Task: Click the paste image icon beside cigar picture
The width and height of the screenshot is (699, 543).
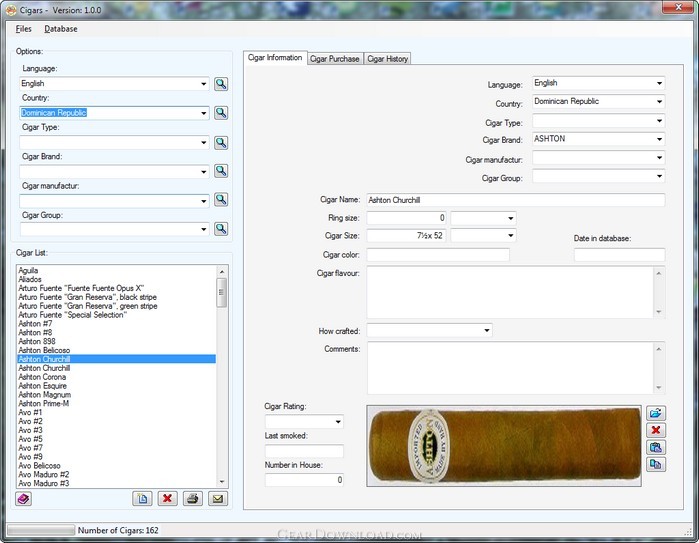Action: tap(656, 447)
